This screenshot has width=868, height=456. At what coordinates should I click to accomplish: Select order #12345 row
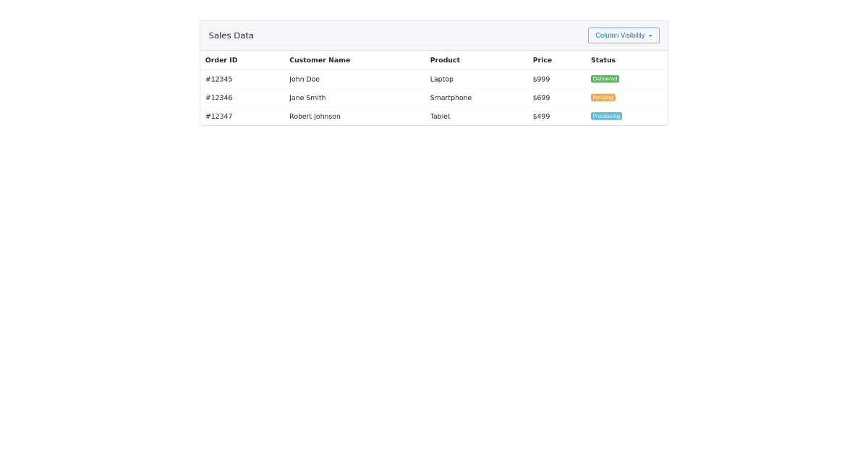[218, 79]
